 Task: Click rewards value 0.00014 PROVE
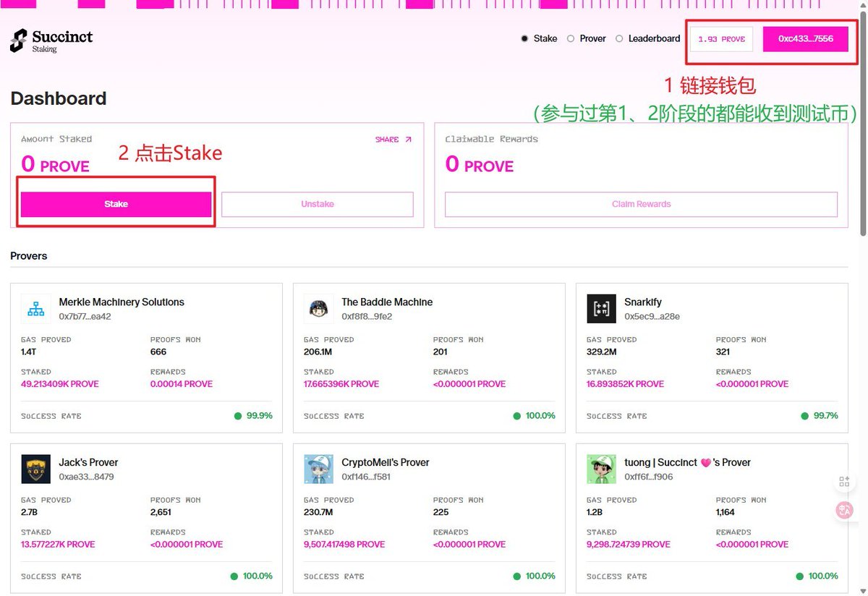(182, 384)
